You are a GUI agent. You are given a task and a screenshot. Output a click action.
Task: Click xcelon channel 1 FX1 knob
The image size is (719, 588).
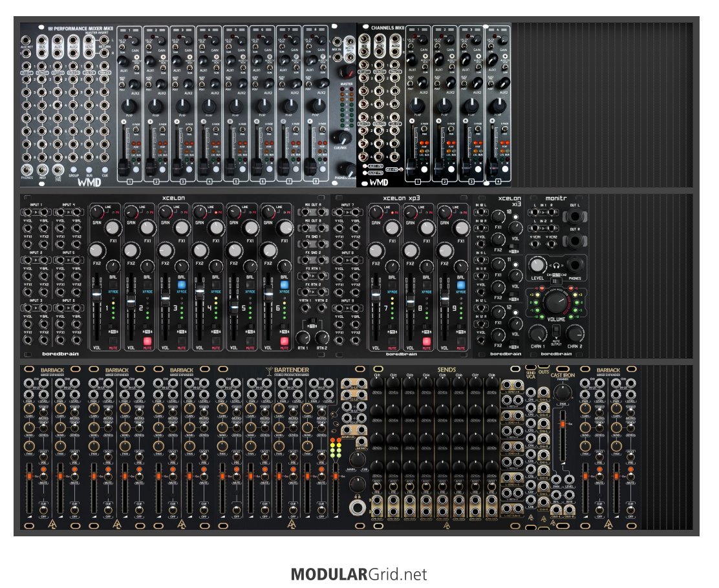(x=113, y=227)
